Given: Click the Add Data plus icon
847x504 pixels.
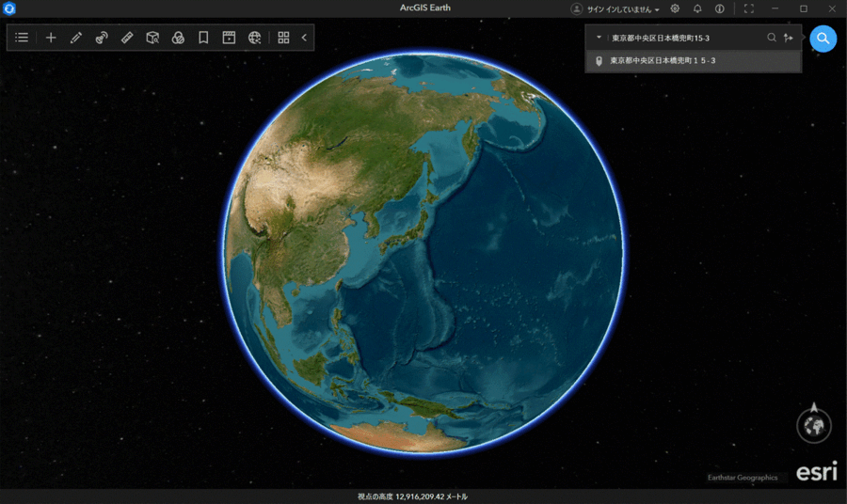Looking at the screenshot, I should click(51, 38).
